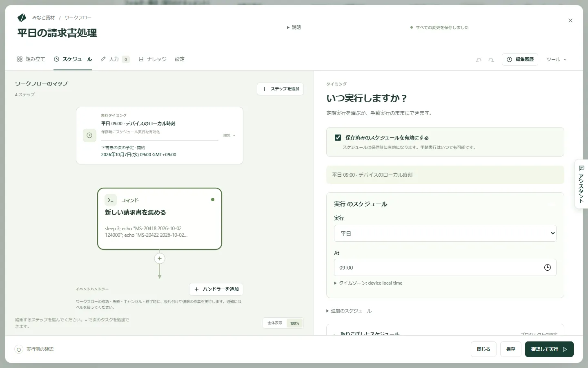Click the plus connector below the コマンド step
This screenshot has height=368, width=588.
(x=160, y=258)
